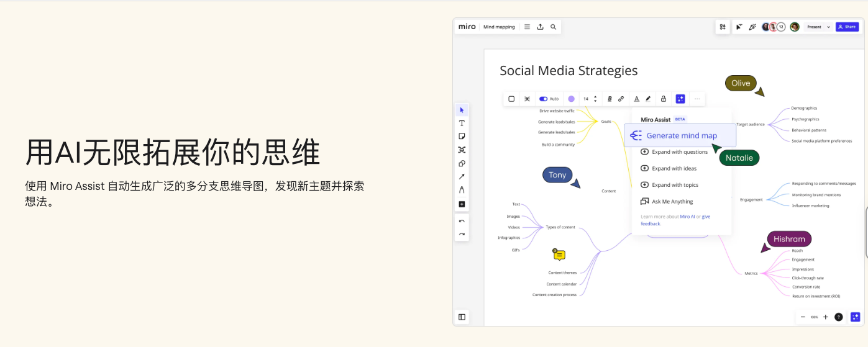Screen dimensions: 868x347
Task: Click the Undo arrow
Action: coord(462,221)
